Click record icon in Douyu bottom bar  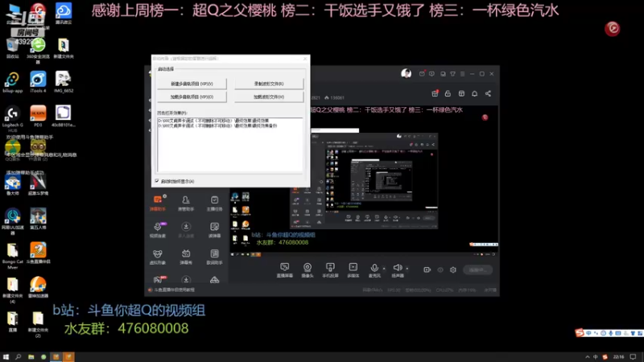427,269
